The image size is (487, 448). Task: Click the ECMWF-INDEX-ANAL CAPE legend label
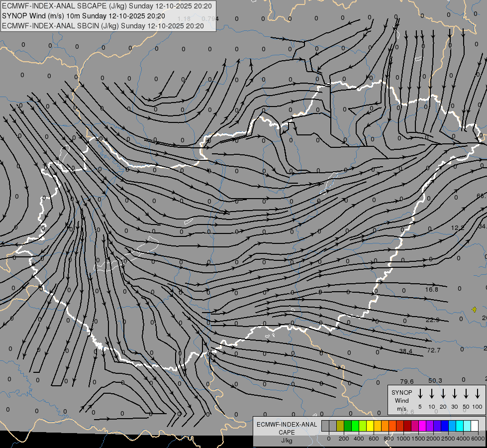point(287,428)
